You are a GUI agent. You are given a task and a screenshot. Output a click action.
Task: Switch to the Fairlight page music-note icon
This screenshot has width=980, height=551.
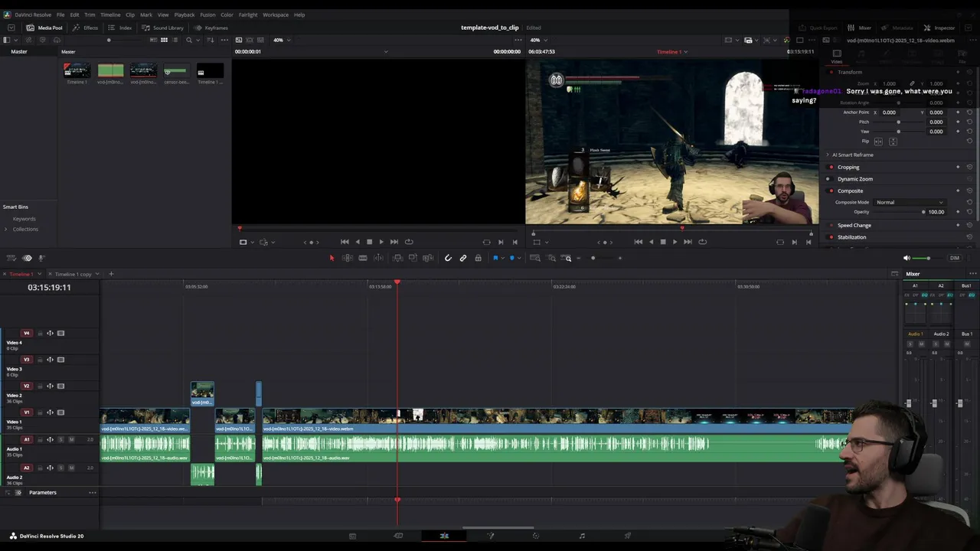point(582,536)
